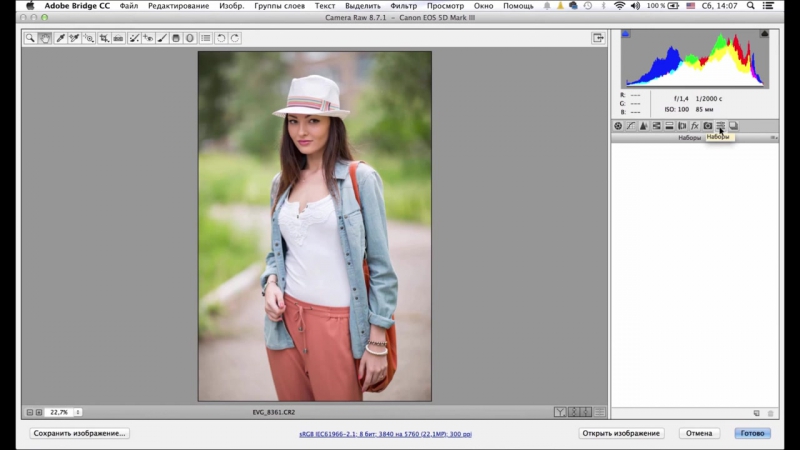Open the Adobe Bridge CC application menu
Screen dimensions: 800x450
[x=77, y=6]
